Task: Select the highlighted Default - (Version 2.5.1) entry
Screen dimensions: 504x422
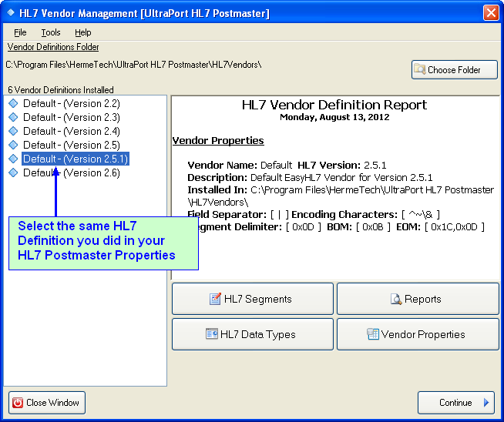Action: click(x=75, y=159)
